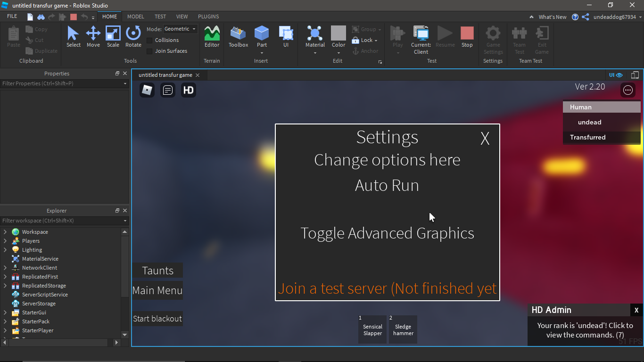This screenshot has width=644, height=362.
Task: Toggle UI visibility in the viewport
Action: [x=616, y=75]
